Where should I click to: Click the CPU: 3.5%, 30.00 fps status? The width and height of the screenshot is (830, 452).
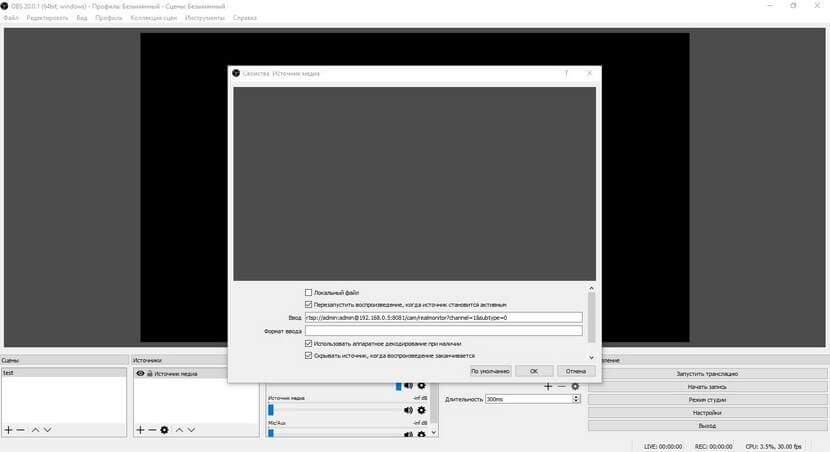773,446
